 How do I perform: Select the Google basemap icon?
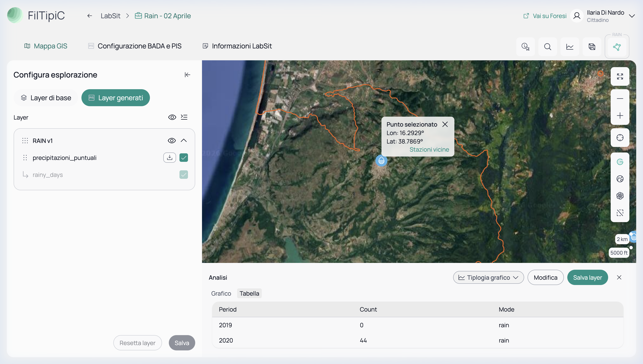coord(620,162)
